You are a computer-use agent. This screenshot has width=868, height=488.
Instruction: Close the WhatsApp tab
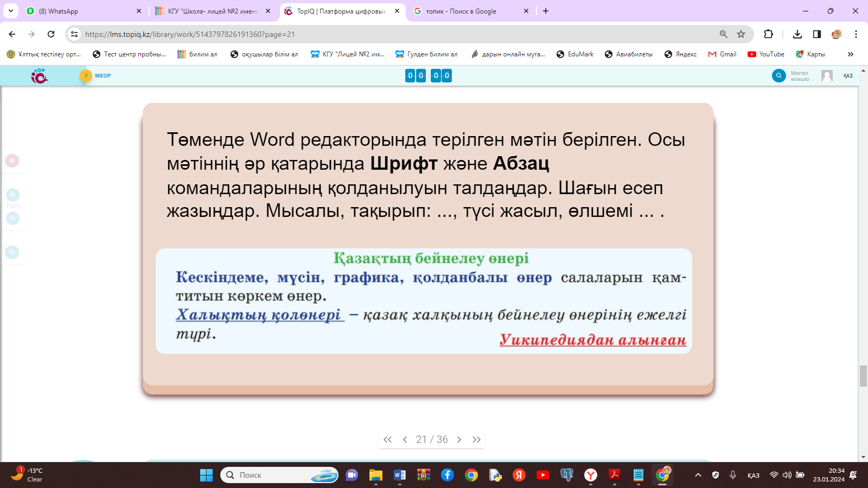tap(139, 11)
